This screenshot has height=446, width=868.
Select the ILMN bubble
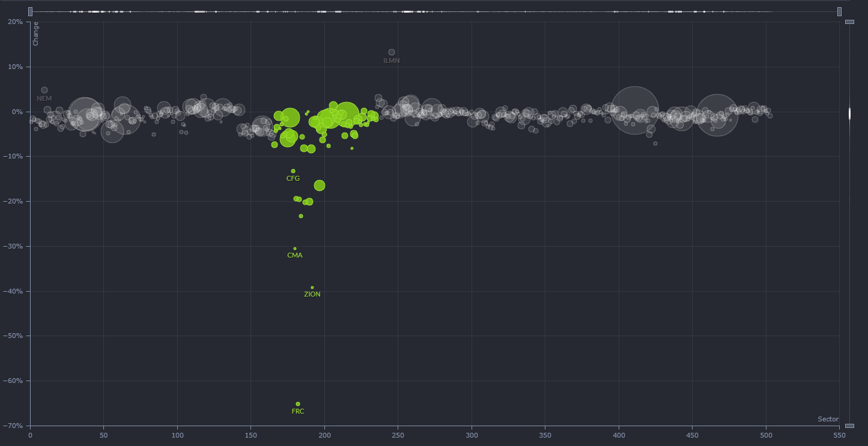click(x=392, y=52)
